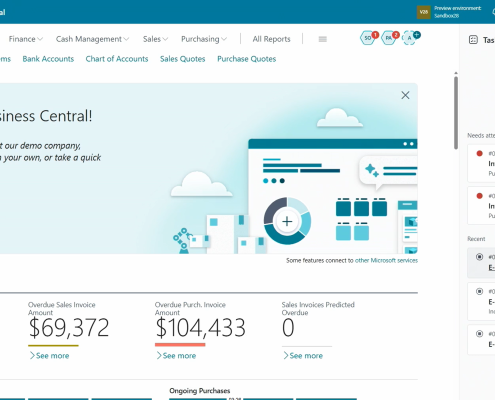Screen dimensions: 495x400
Task: Open the SO hexagon badge icon
Action: [x=368, y=38]
